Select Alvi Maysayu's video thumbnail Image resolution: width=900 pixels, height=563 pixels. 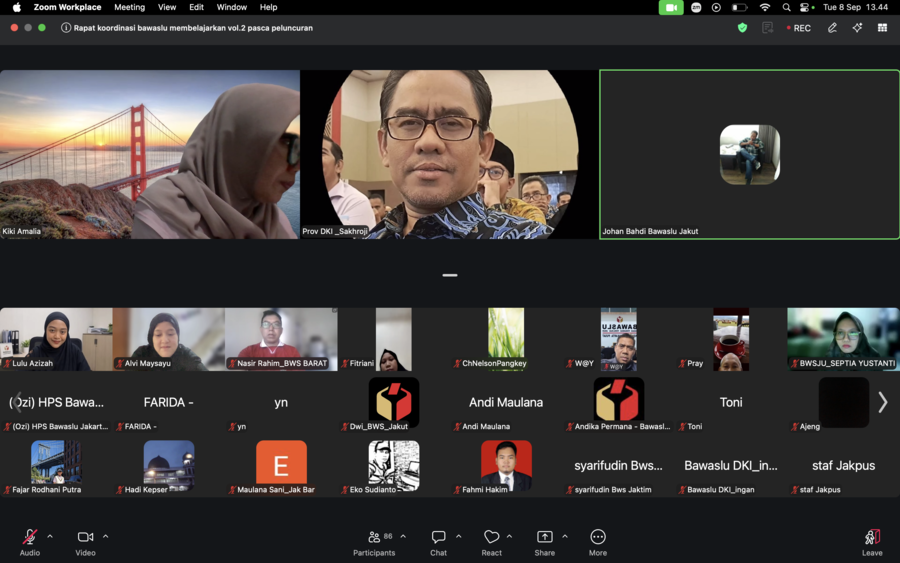click(169, 339)
